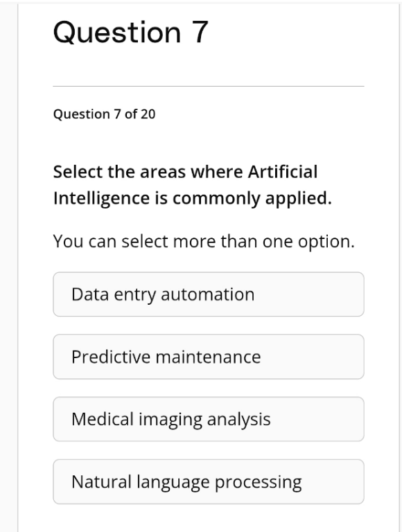Select the Data entry automation option

(209, 294)
